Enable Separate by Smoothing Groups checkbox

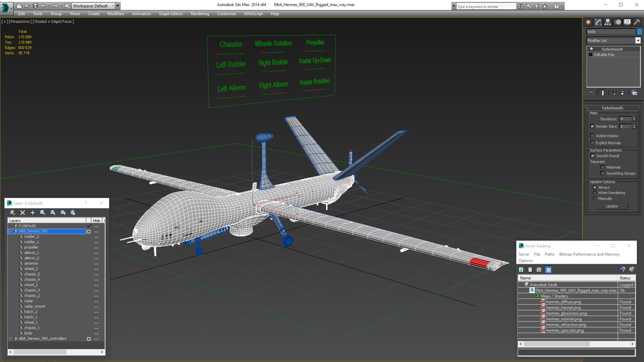point(602,173)
